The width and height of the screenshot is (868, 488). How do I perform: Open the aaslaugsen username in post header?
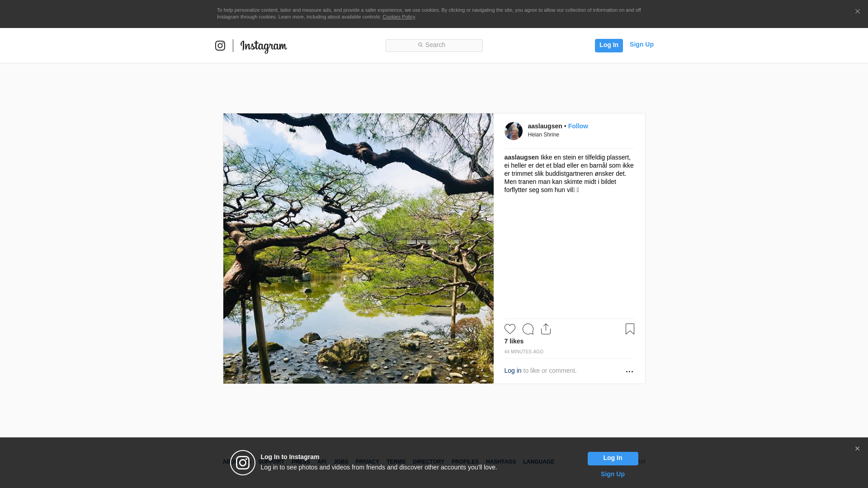(x=545, y=126)
